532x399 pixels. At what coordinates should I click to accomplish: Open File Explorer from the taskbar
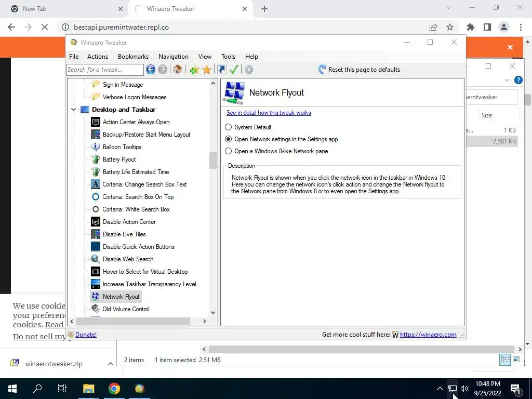tap(88, 389)
